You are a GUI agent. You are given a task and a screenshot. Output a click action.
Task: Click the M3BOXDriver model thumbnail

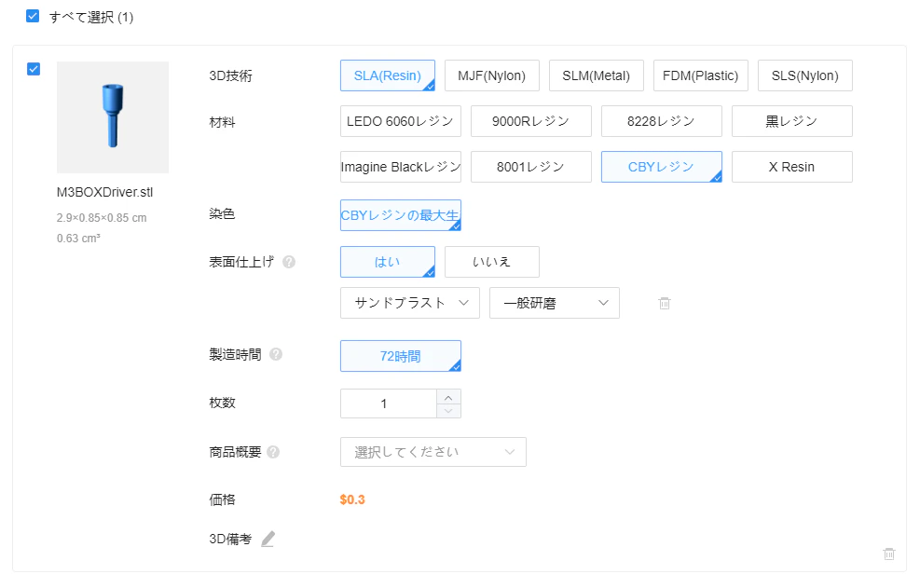(113, 117)
